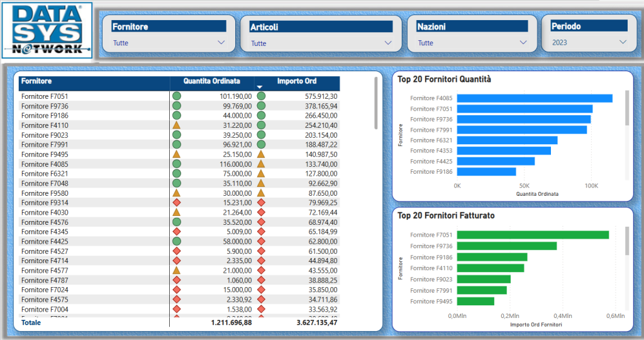
Task: Sort by Quantita Ordinata column header
Action: click(x=211, y=81)
